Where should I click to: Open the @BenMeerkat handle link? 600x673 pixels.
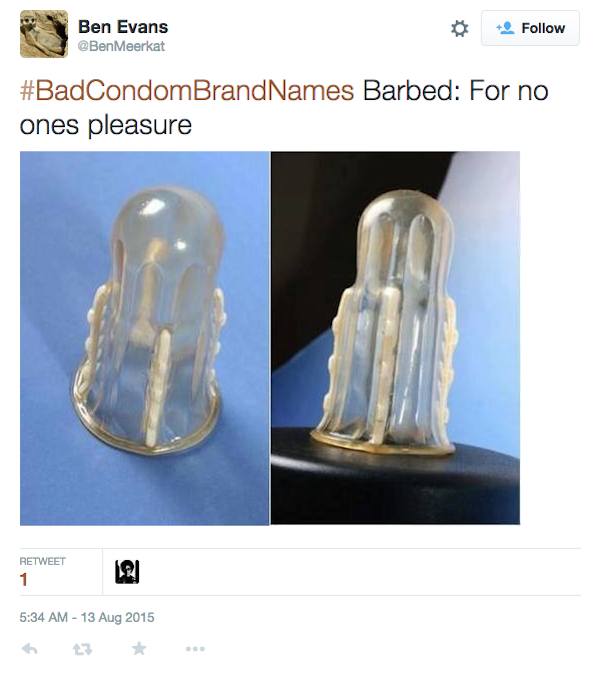[x=121, y=46]
